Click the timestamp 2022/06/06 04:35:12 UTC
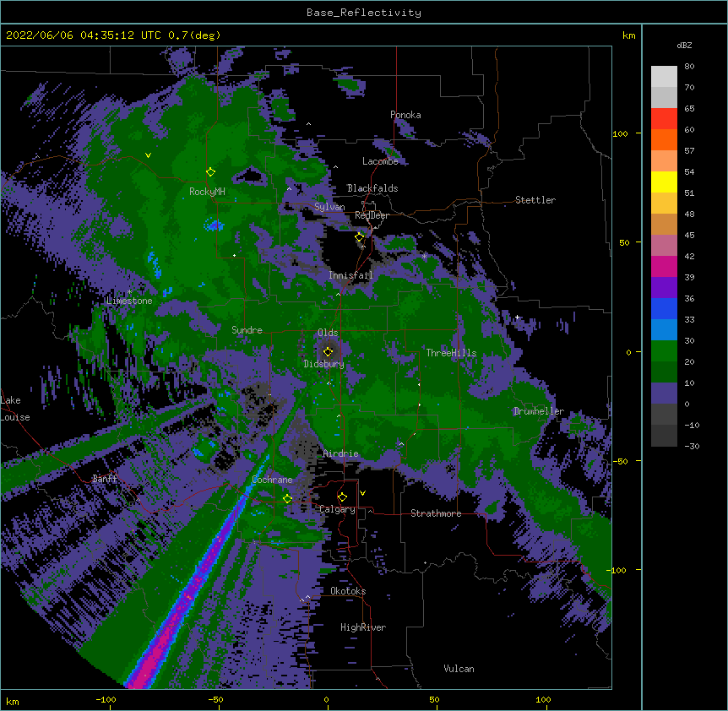The width and height of the screenshot is (728, 711). pos(84,35)
